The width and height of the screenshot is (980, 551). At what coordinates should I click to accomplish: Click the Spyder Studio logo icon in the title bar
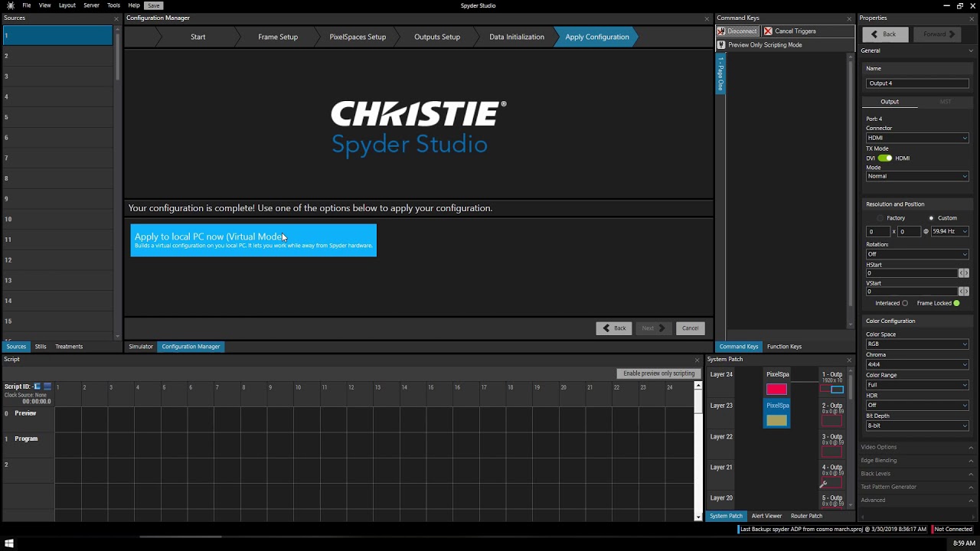[10, 5]
